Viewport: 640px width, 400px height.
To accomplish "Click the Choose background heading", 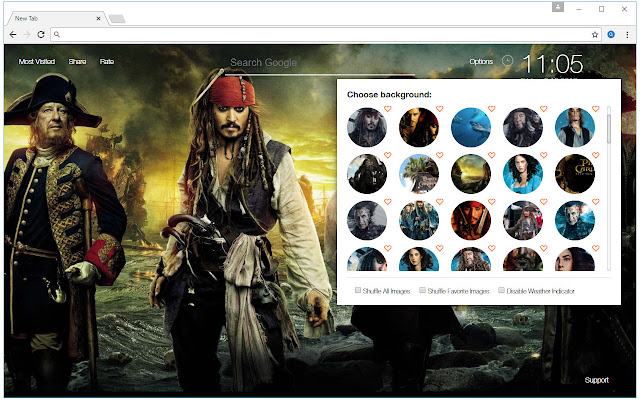I will coord(389,95).
